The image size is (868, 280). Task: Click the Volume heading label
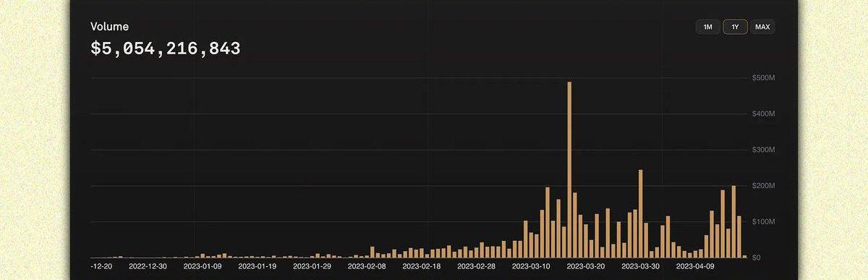[109, 27]
